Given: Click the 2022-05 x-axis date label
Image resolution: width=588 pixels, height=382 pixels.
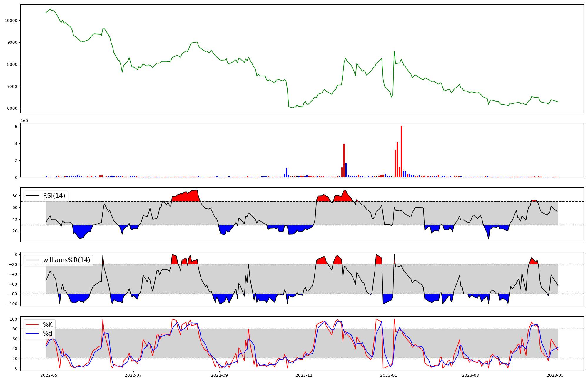Looking at the screenshot, I should 49,375.
